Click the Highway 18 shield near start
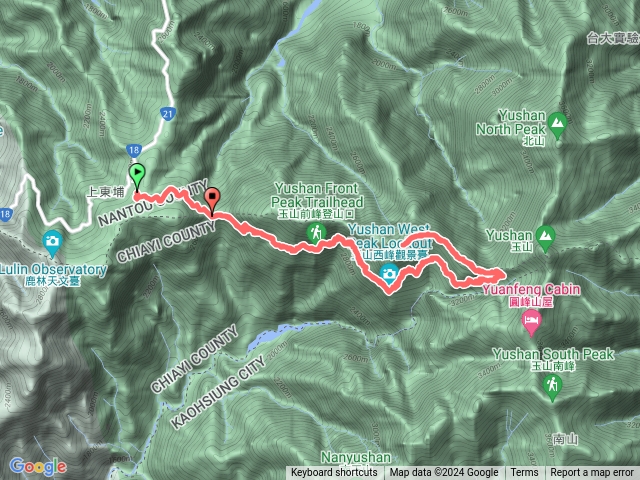This screenshot has height=480, width=640. pyautogui.click(x=133, y=151)
